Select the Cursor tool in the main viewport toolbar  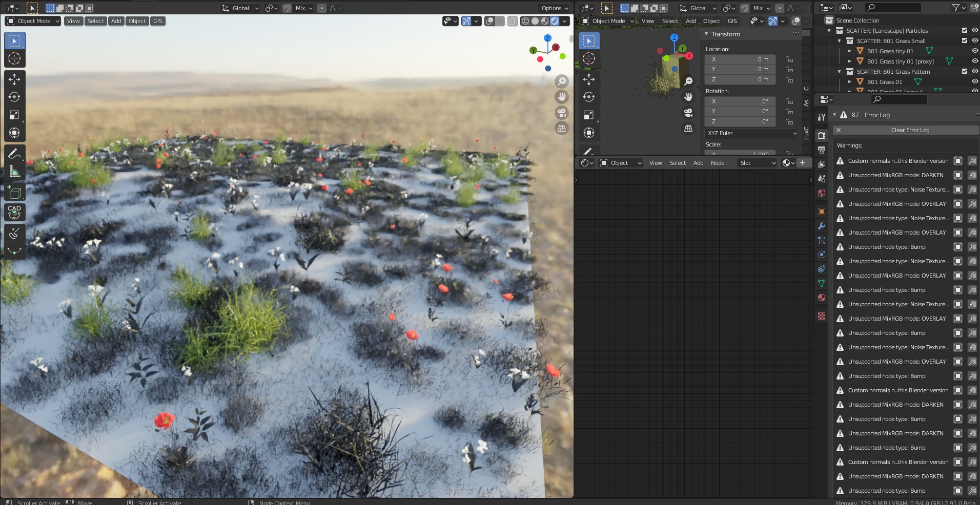14,59
